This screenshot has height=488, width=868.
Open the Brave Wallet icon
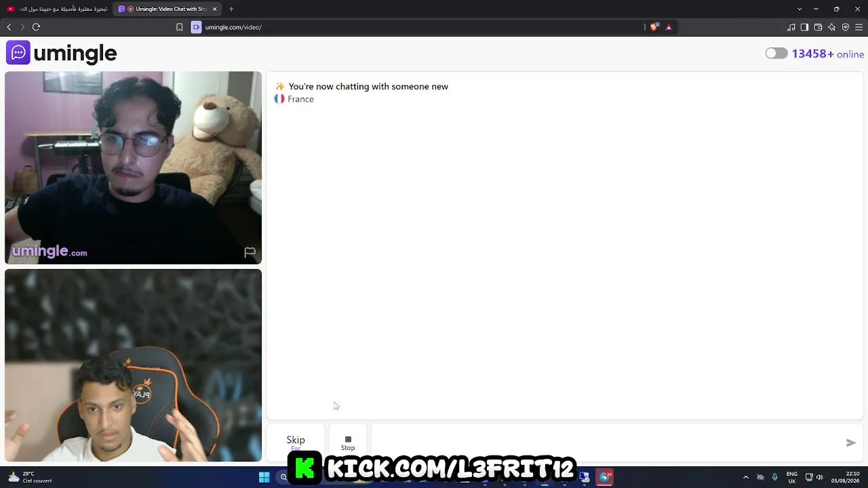tap(818, 27)
